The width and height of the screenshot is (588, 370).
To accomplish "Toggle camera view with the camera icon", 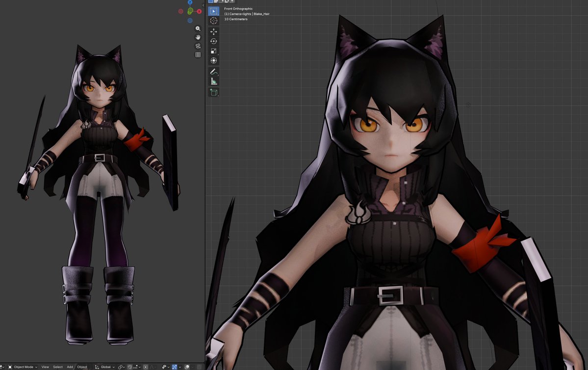I will 198,46.
